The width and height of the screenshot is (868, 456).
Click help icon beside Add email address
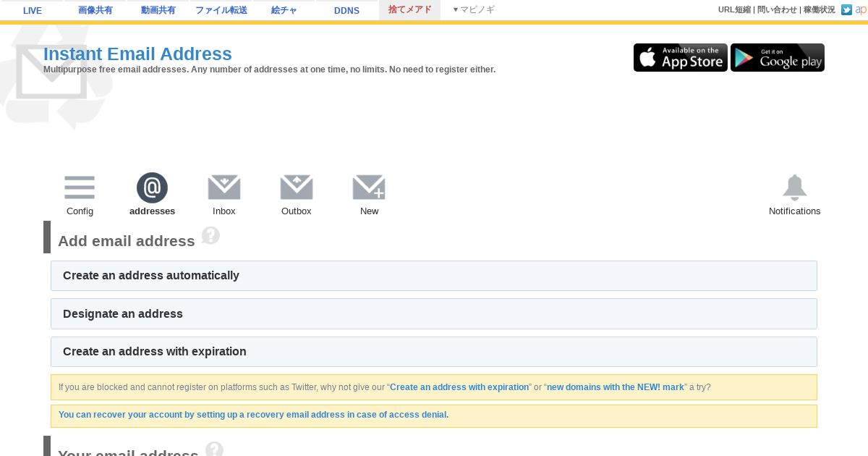click(x=210, y=235)
